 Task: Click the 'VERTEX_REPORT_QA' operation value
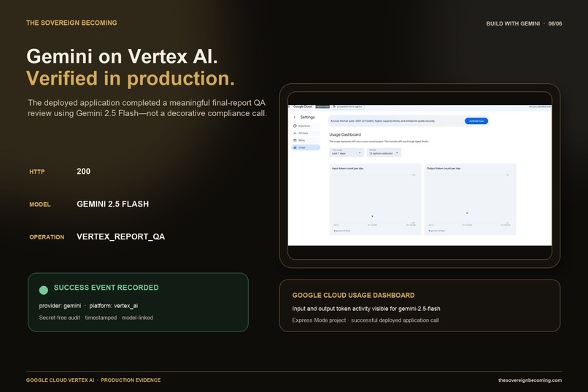click(121, 237)
